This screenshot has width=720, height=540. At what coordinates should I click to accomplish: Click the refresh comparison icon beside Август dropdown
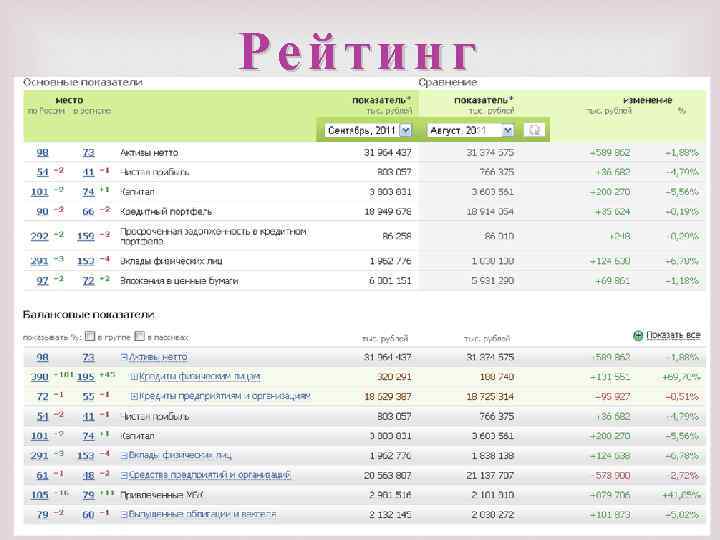click(x=534, y=130)
